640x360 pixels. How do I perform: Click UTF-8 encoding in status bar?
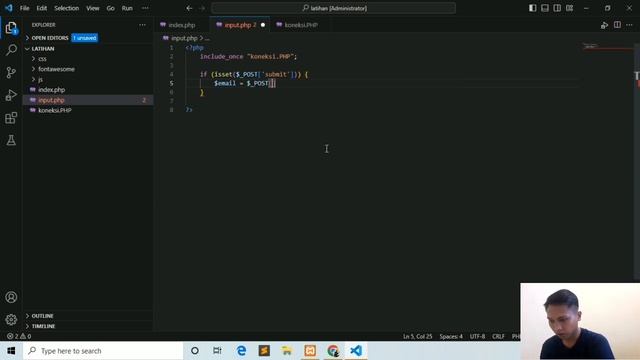[478, 336]
